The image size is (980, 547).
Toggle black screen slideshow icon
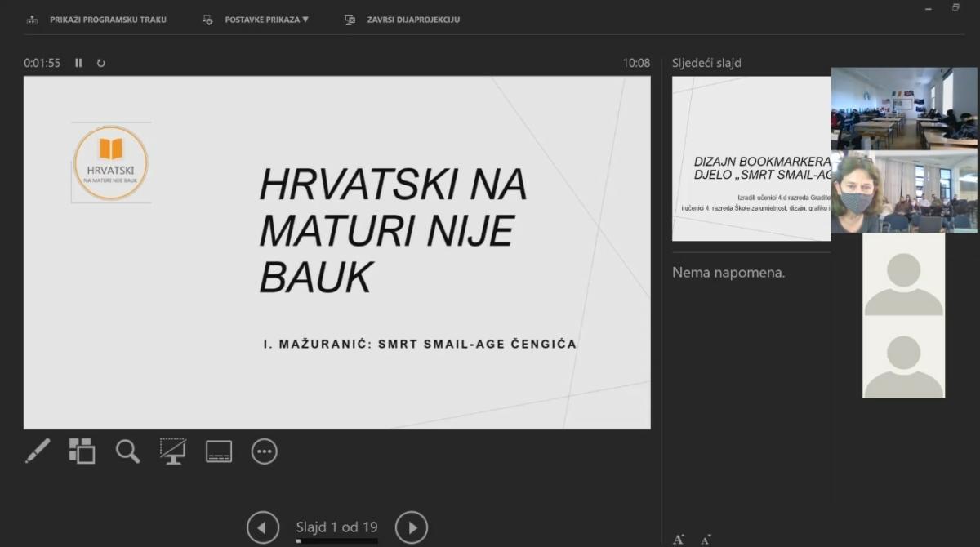[173, 451]
